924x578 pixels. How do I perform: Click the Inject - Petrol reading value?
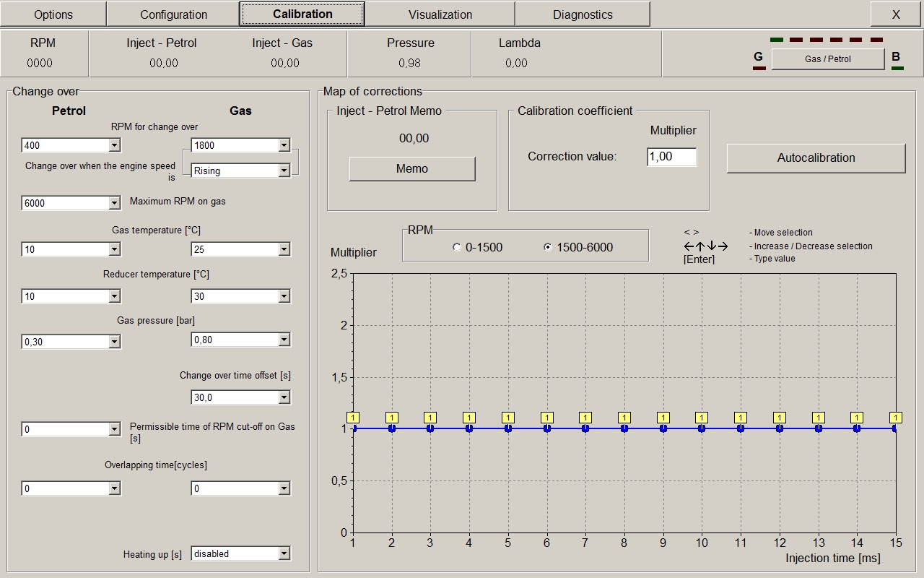[x=164, y=64]
